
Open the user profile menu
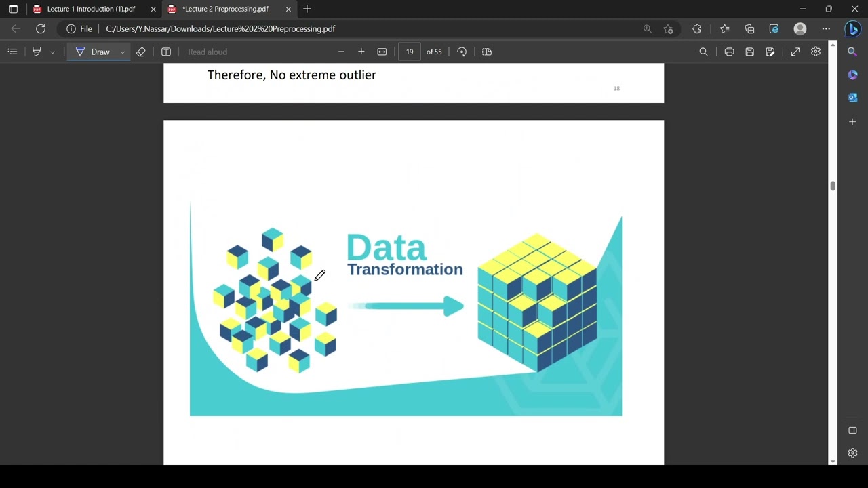pos(800,29)
